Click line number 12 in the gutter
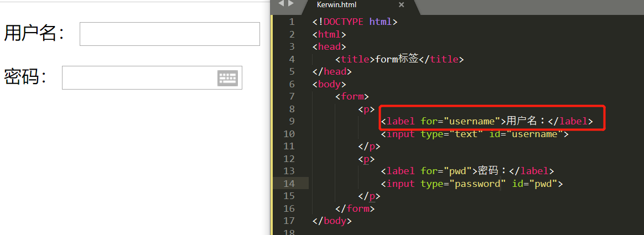This screenshot has height=235, width=644. 289,159
